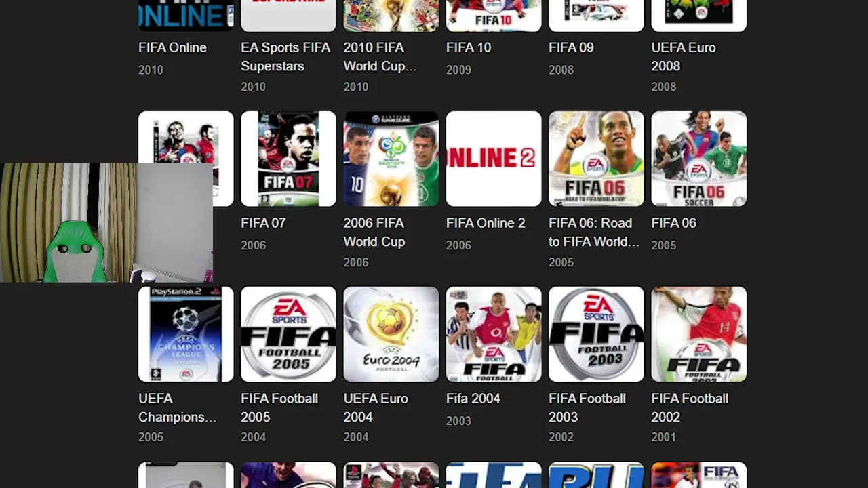Open the FIFA Online logo thumbnail
The width and height of the screenshot is (868, 488).
click(x=186, y=15)
